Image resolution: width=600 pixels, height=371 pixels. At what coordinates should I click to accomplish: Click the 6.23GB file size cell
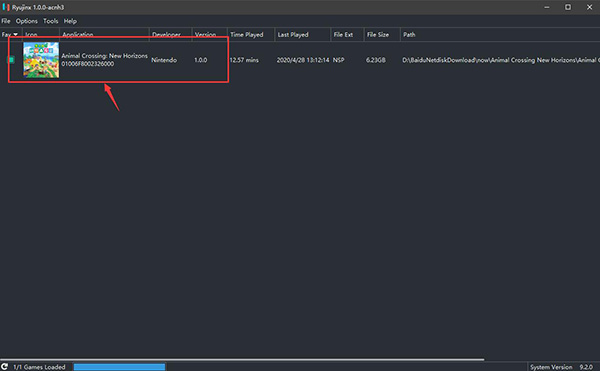click(x=376, y=60)
